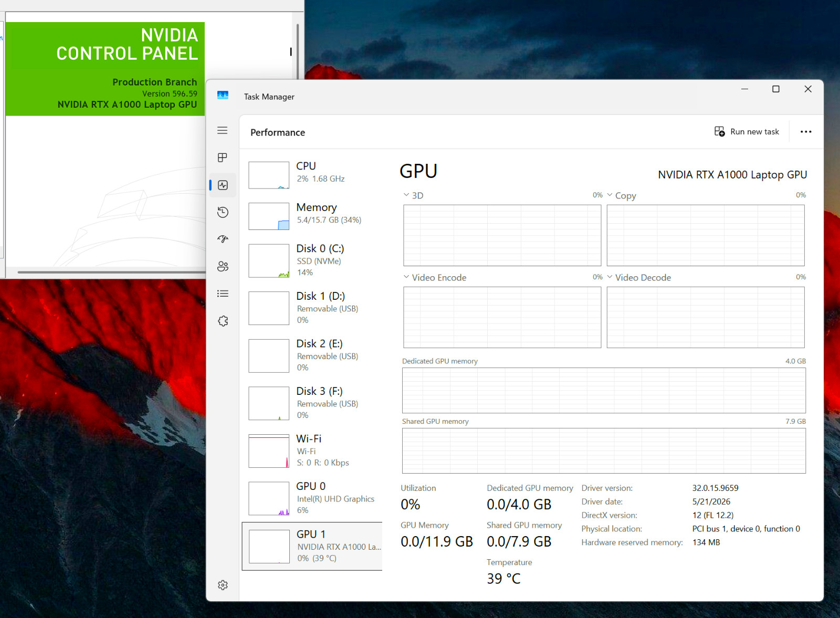Click the 39 °C temperature reading
Image resolution: width=840 pixels, height=618 pixels.
pos(503,579)
